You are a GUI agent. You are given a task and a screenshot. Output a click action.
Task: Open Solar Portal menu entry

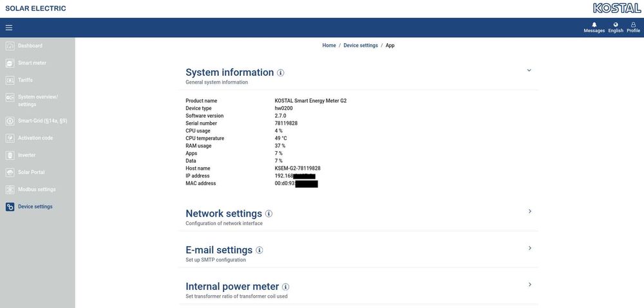[x=31, y=173]
